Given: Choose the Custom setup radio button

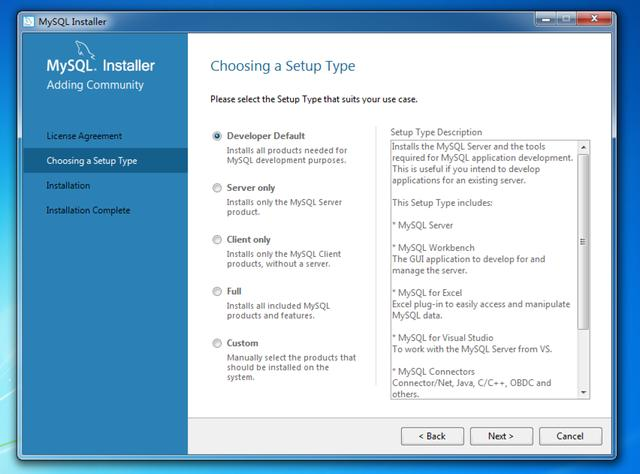Looking at the screenshot, I should [217, 343].
